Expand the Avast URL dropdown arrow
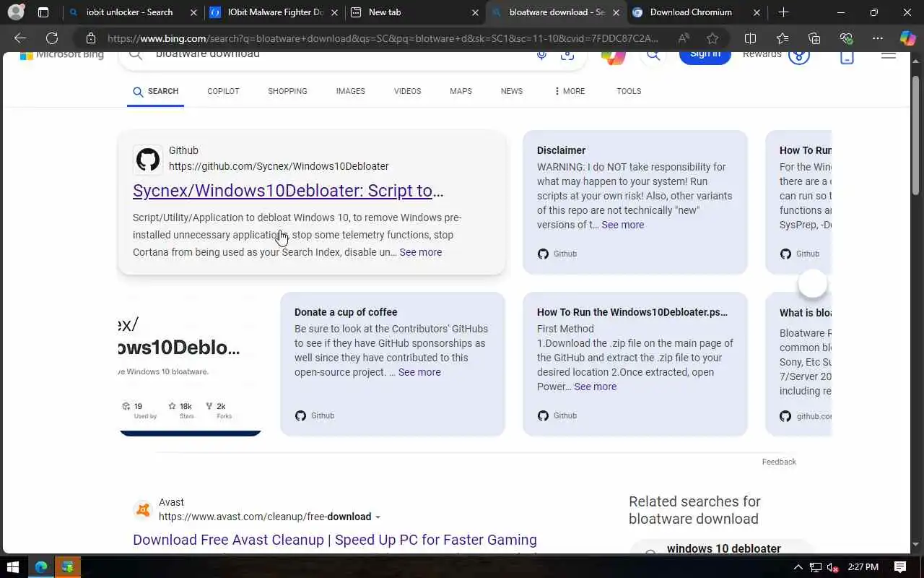 [x=378, y=517]
